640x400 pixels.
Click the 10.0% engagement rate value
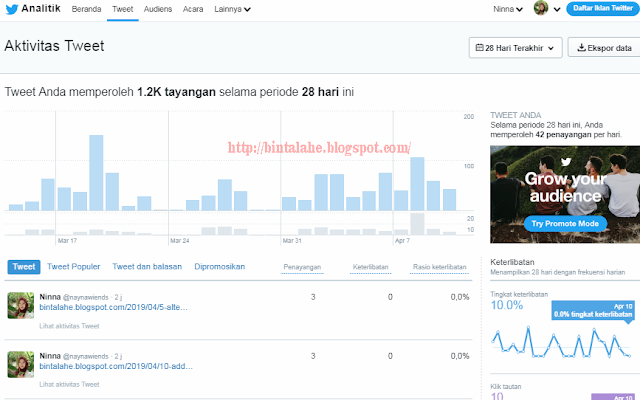[507, 305]
